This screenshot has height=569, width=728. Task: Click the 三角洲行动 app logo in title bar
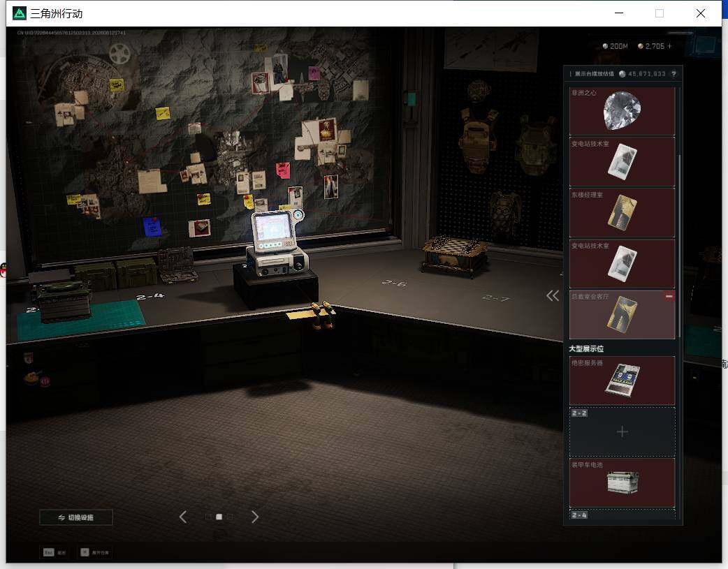click(x=19, y=13)
